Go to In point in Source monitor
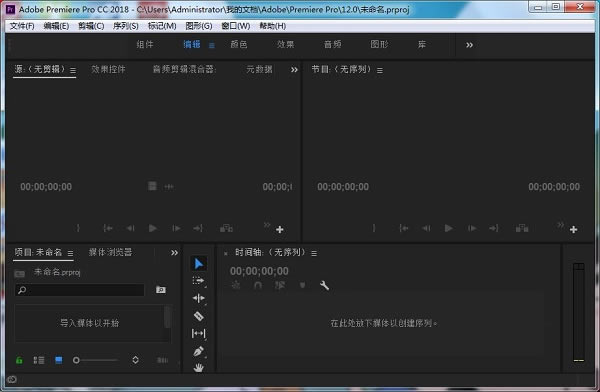 (x=108, y=228)
